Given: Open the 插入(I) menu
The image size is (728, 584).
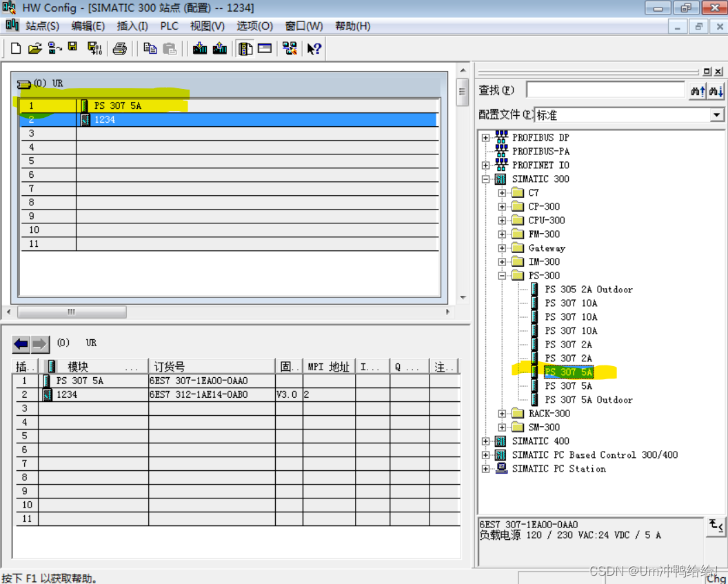Looking at the screenshot, I should [132, 26].
